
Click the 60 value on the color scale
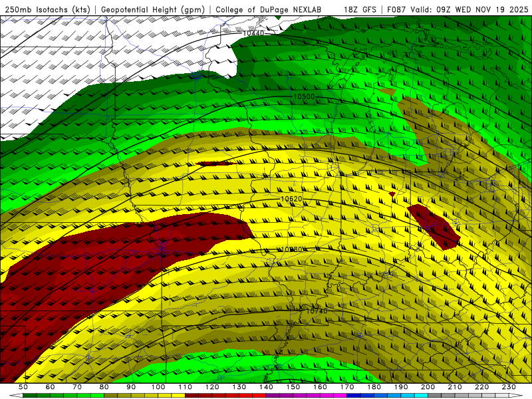[x=50, y=387]
